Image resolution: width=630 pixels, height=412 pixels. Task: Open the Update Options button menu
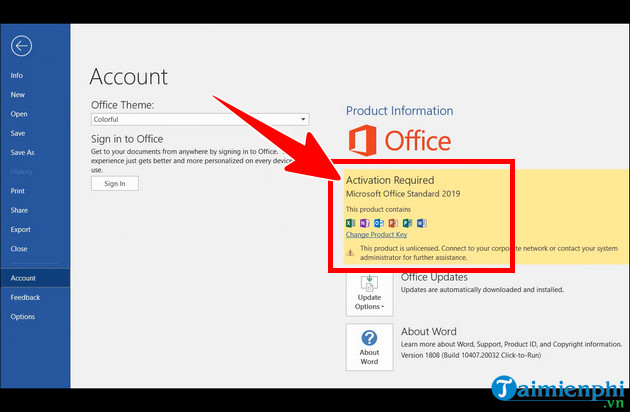[x=369, y=294]
